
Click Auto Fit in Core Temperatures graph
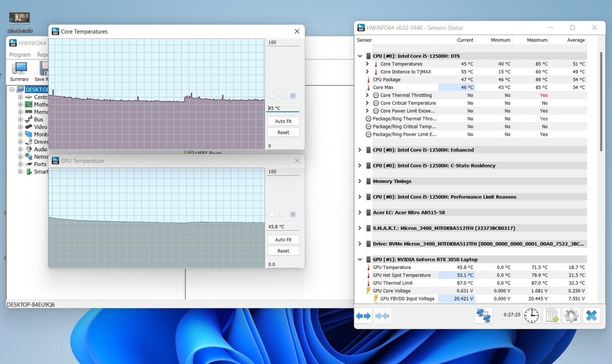pyautogui.click(x=283, y=121)
